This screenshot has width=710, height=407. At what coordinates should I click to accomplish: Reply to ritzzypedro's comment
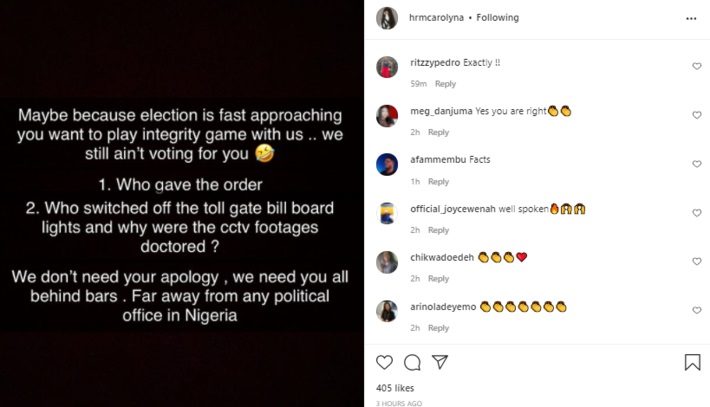[x=445, y=84]
